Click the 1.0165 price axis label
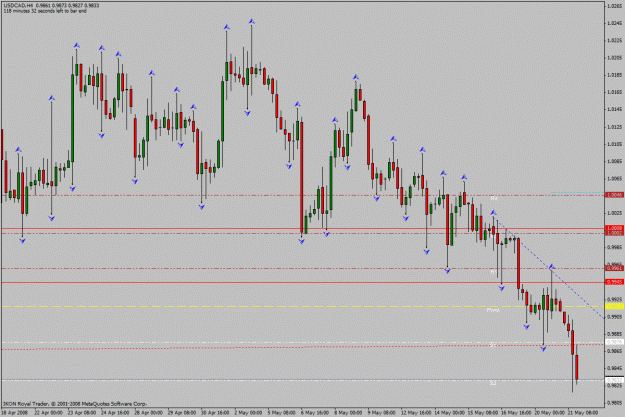 [x=614, y=92]
